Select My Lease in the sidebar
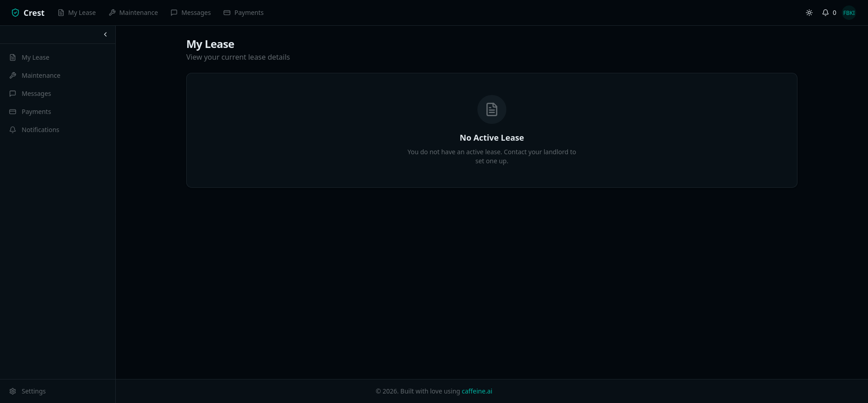 pyautogui.click(x=57, y=57)
